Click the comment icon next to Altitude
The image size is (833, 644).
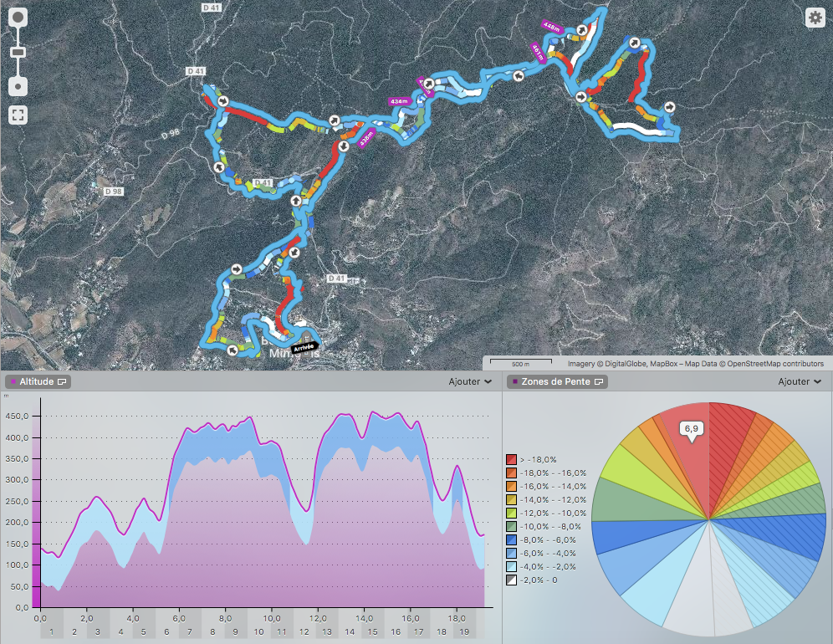tap(64, 382)
